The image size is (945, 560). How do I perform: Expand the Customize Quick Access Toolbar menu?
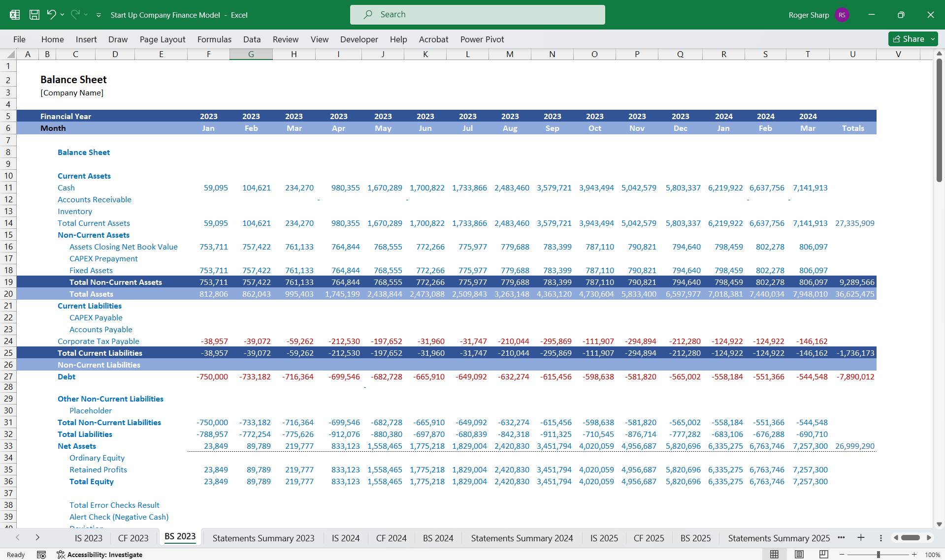coord(98,15)
